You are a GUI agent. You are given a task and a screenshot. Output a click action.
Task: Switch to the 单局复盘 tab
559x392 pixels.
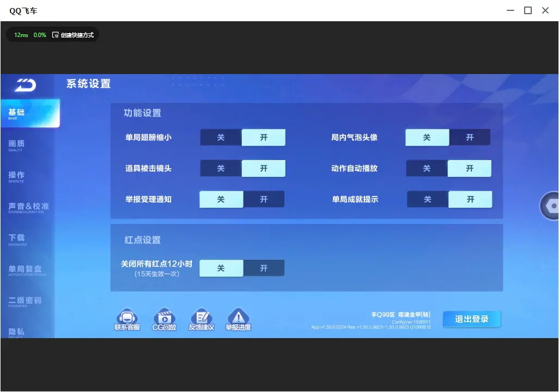pyautogui.click(x=28, y=270)
